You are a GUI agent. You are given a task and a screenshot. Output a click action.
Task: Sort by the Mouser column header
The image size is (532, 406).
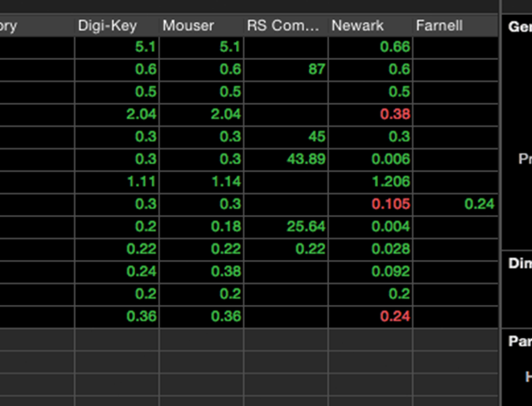pyautogui.click(x=201, y=25)
